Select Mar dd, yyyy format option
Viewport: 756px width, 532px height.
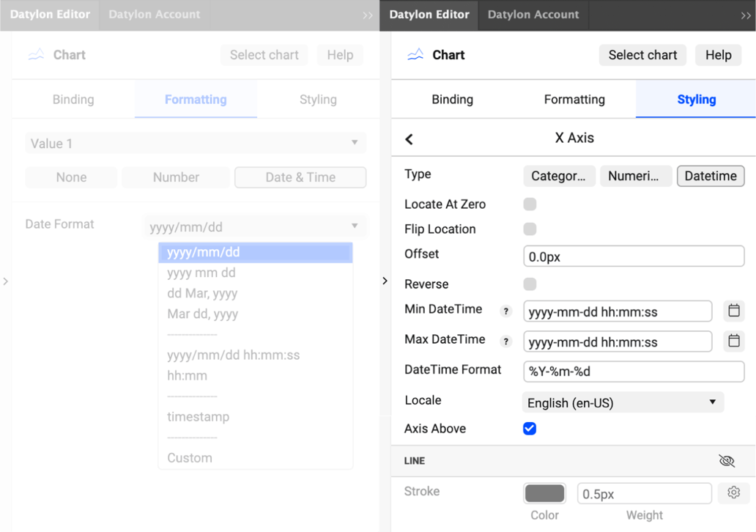pyautogui.click(x=256, y=314)
